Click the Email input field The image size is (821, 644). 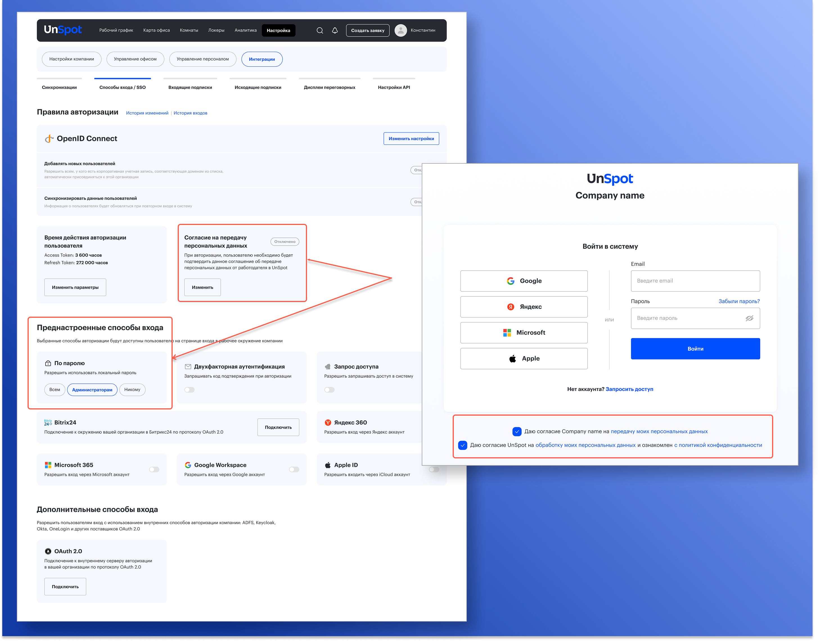pos(695,281)
